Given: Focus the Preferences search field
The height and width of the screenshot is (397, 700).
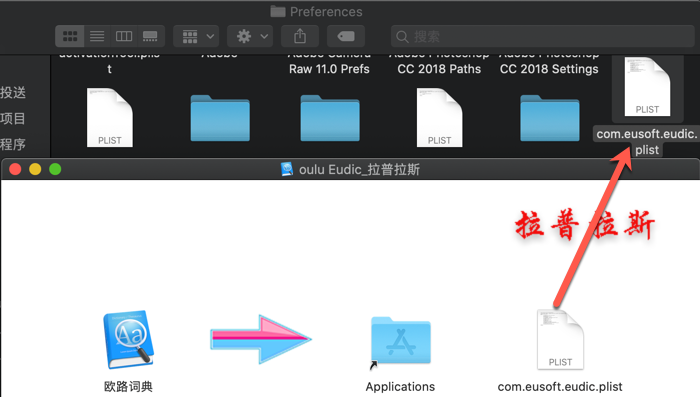Looking at the screenshot, I should pyautogui.click(x=542, y=36).
